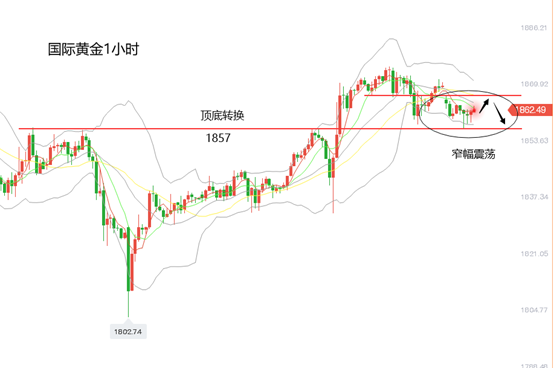Image resolution: width=554 pixels, height=368 pixels.
Task: Click the short upper red resistance line
Action: click(x=443, y=95)
